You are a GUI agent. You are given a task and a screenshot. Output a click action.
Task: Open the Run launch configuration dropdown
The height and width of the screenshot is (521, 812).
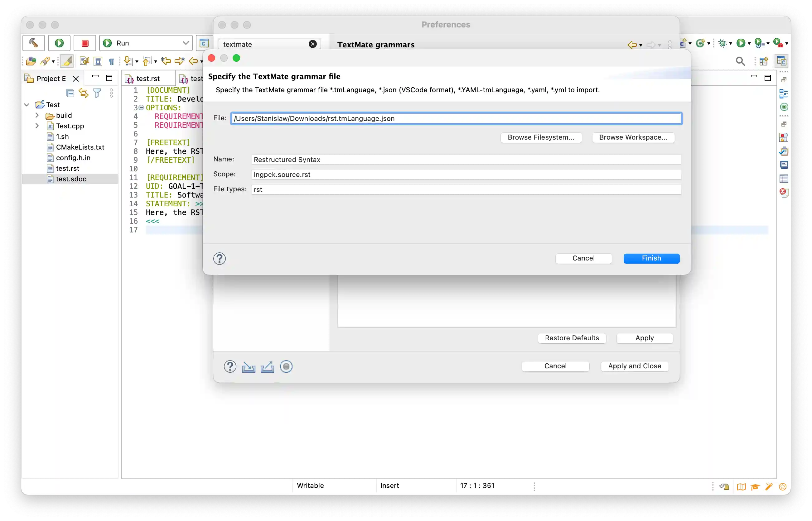(x=185, y=43)
